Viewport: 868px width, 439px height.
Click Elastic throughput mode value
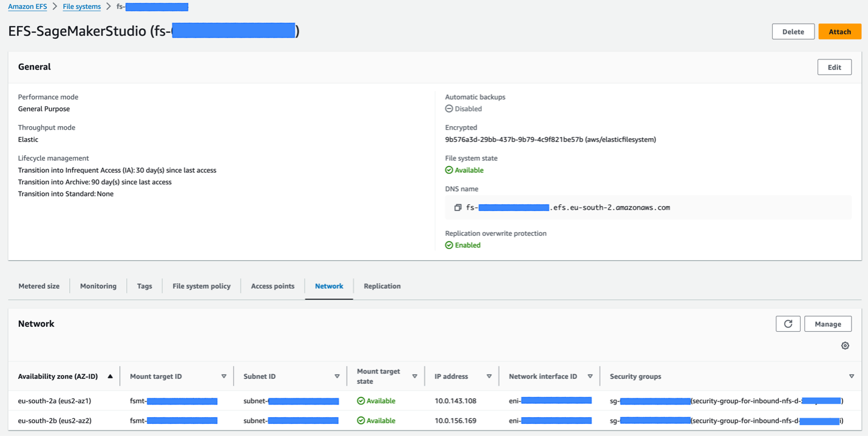click(x=28, y=139)
